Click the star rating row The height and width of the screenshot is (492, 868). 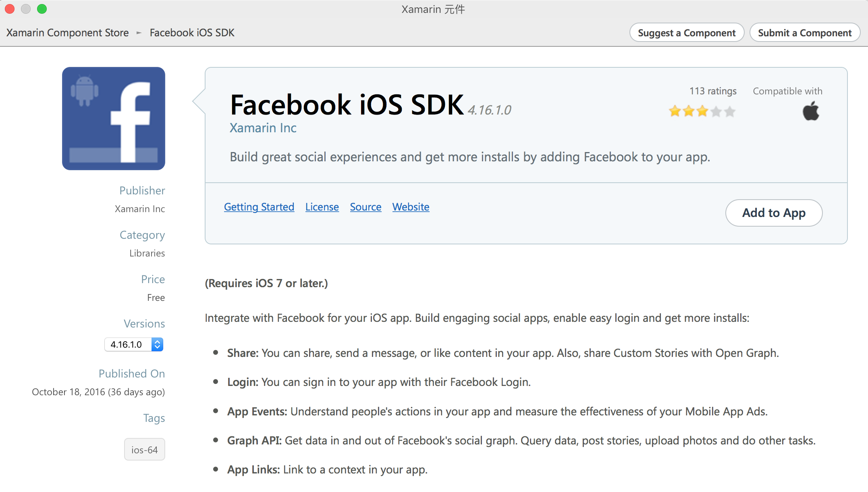point(702,111)
